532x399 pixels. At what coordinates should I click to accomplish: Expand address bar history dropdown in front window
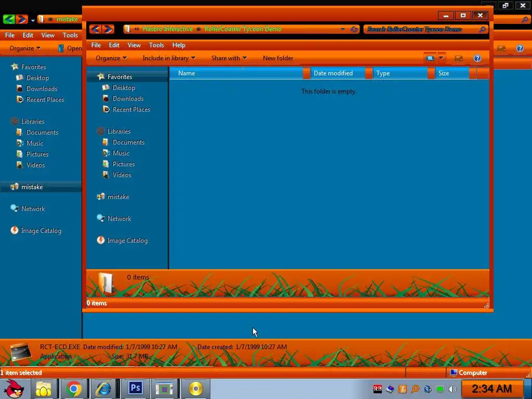click(x=343, y=29)
